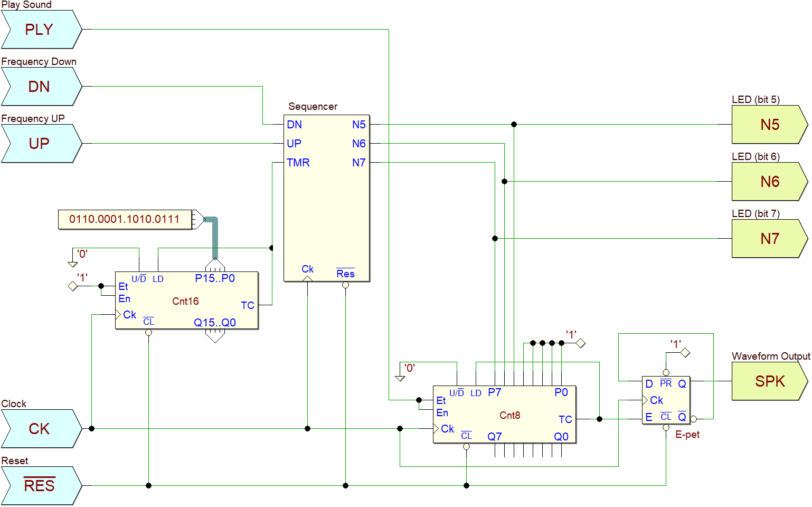
Task: Select the N7 LED output connector
Action: (x=770, y=239)
